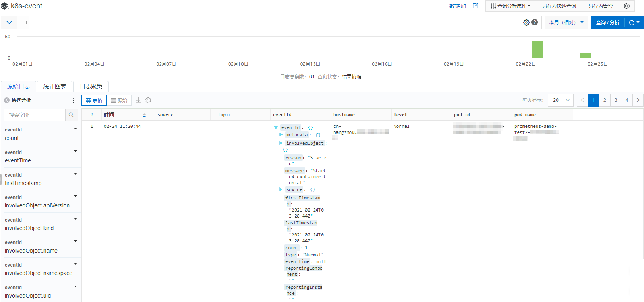Expand the metadata JSON node

(x=281, y=135)
